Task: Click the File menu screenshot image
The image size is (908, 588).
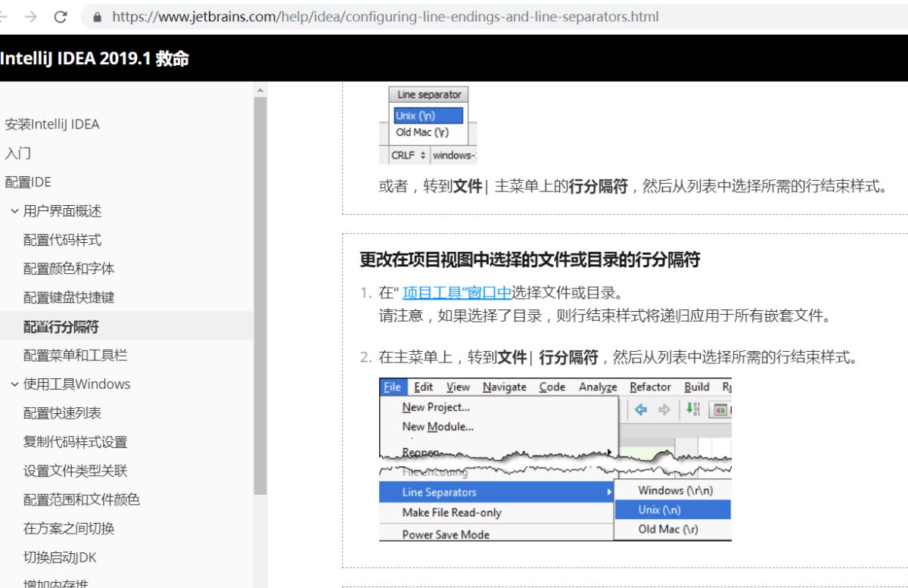Action: 555,460
